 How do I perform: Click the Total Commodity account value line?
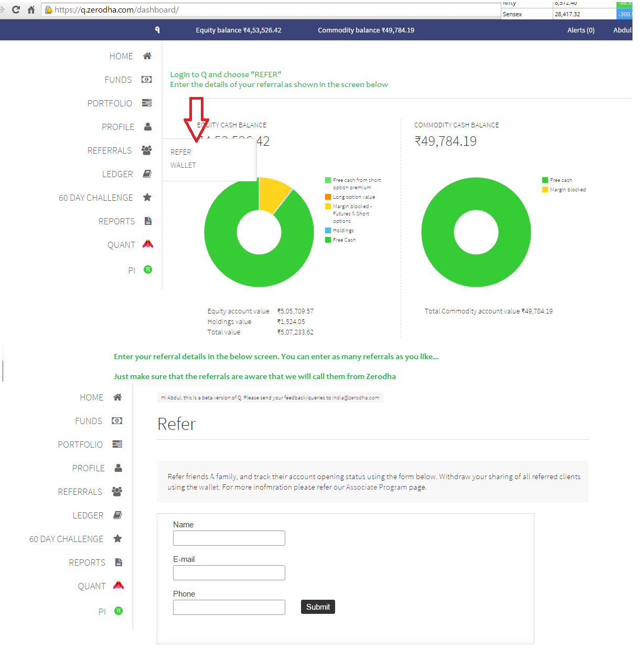(489, 311)
